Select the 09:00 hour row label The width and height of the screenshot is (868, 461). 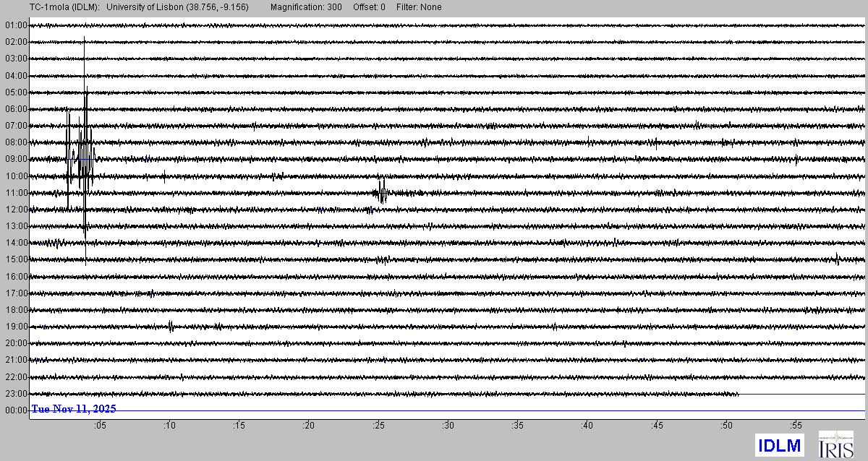15,159
